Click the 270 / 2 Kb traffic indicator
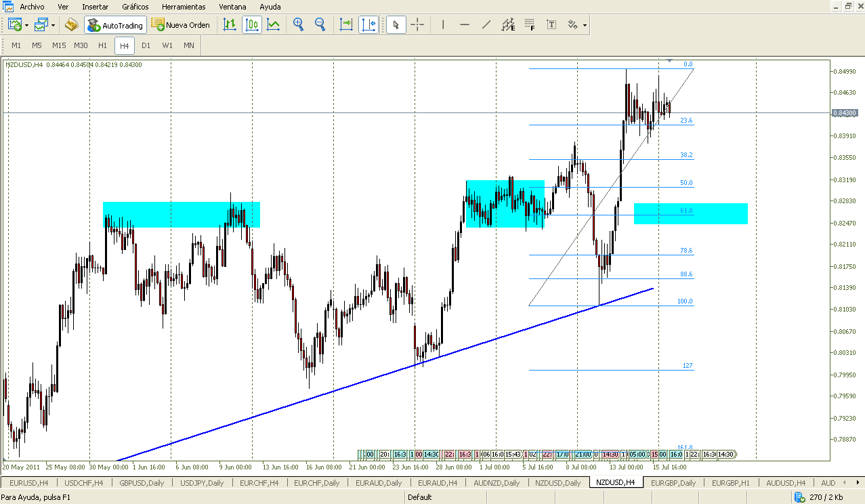Screen dimensions: 865x504 point(826,497)
